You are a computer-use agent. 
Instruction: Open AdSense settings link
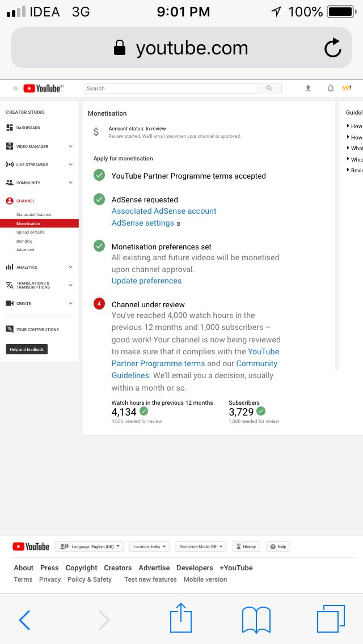pyautogui.click(x=143, y=223)
